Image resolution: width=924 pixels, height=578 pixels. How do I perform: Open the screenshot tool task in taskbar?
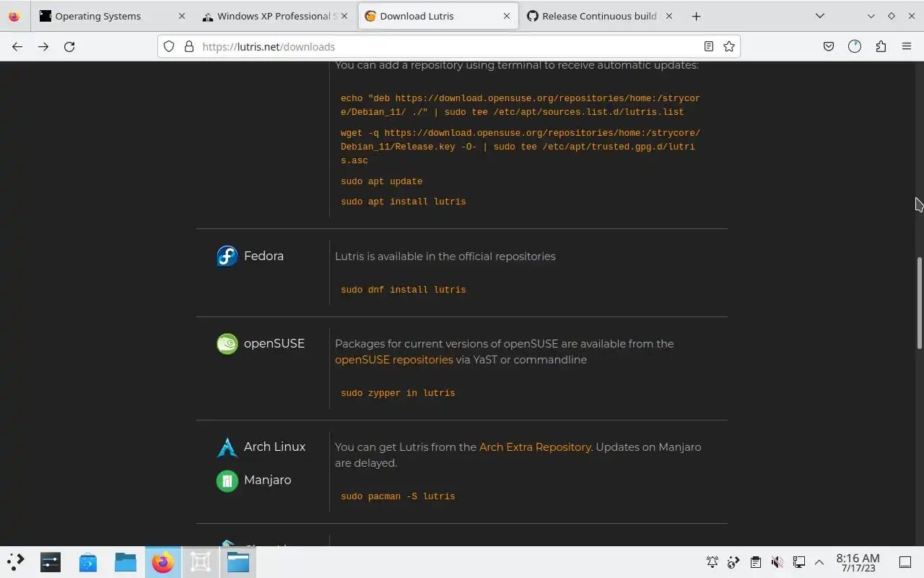tap(201, 561)
